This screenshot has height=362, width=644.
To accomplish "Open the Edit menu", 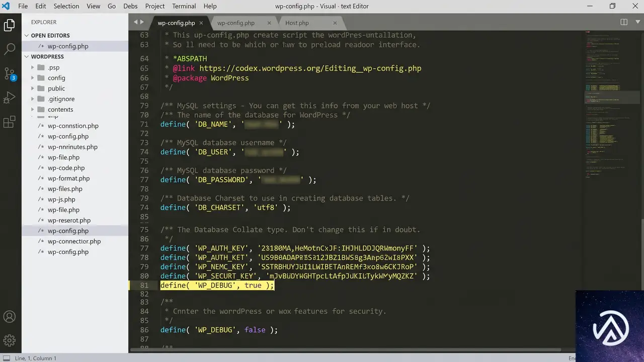I will (x=41, y=6).
